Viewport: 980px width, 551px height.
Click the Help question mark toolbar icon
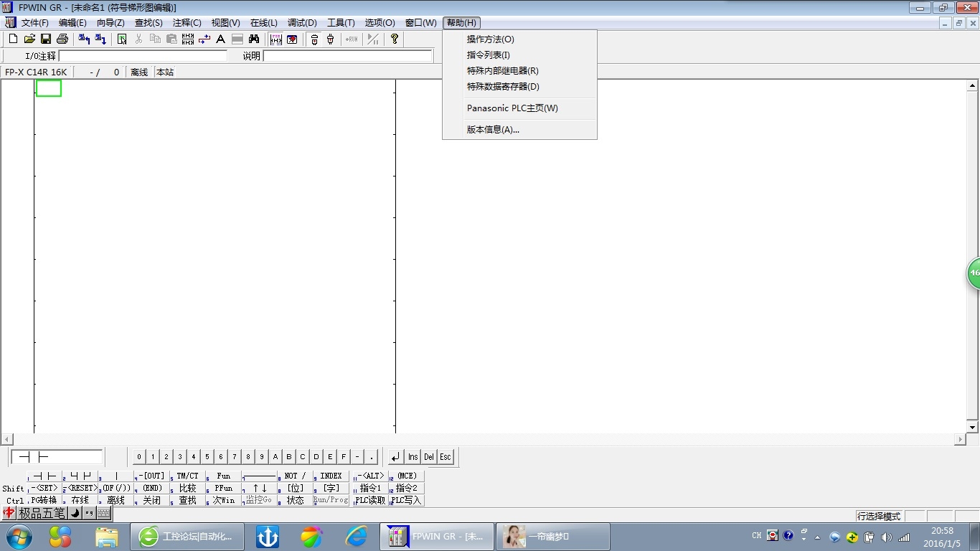pyautogui.click(x=395, y=39)
